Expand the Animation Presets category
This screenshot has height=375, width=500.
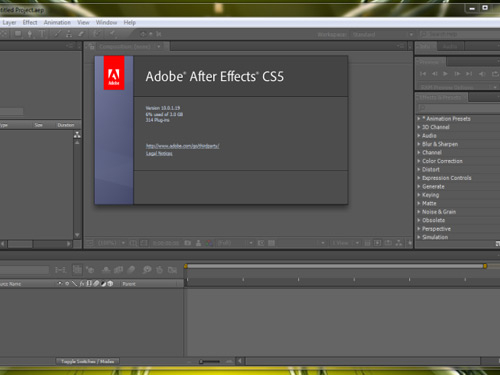pyautogui.click(x=419, y=118)
